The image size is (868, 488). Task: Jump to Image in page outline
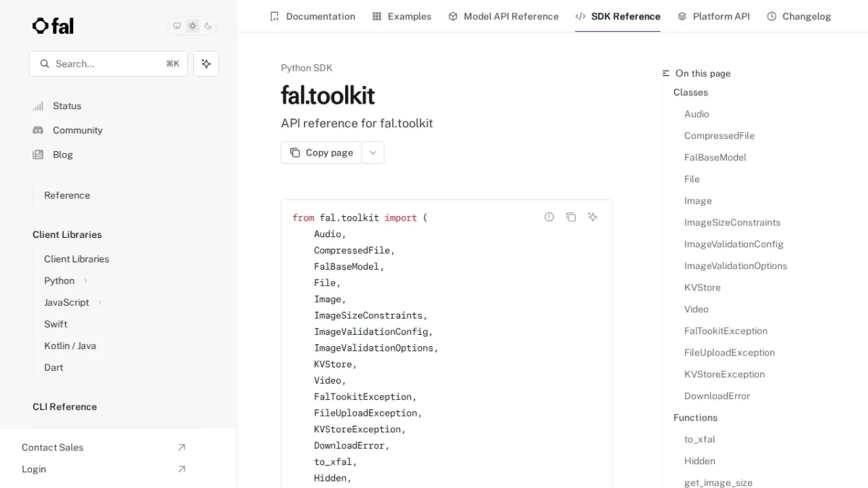[x=698, y=200]
